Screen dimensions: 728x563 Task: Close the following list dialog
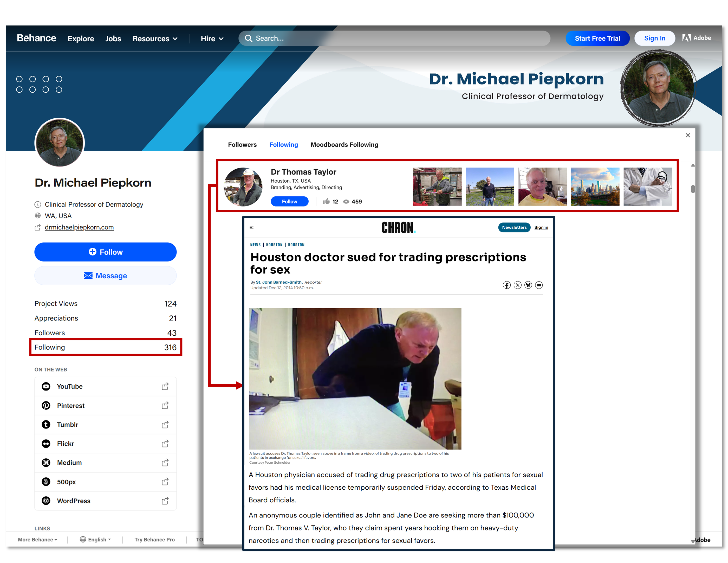[688, 135]
